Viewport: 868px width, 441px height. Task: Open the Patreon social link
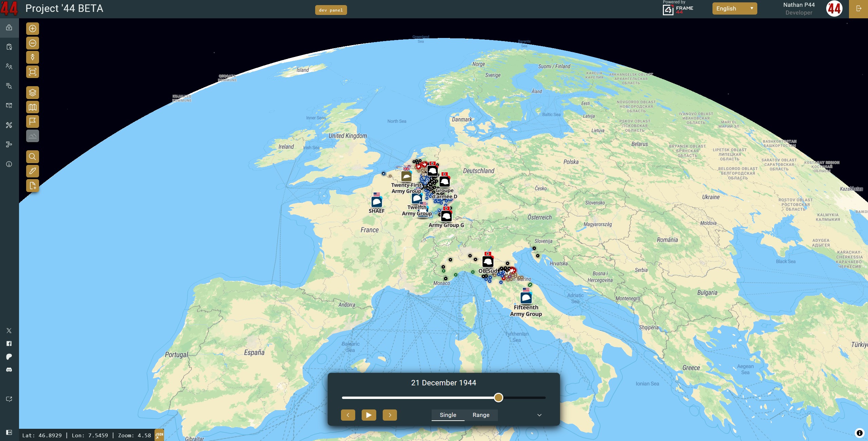[9, 357]
